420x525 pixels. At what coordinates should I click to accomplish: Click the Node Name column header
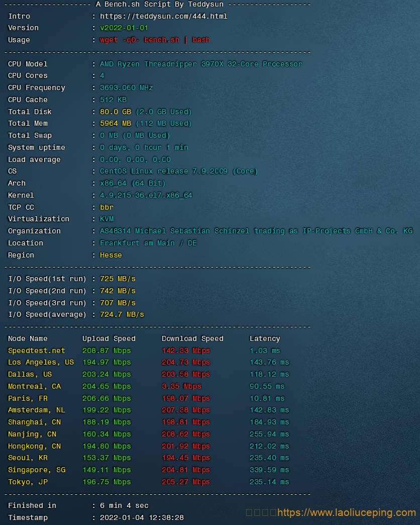pos(28,339)
